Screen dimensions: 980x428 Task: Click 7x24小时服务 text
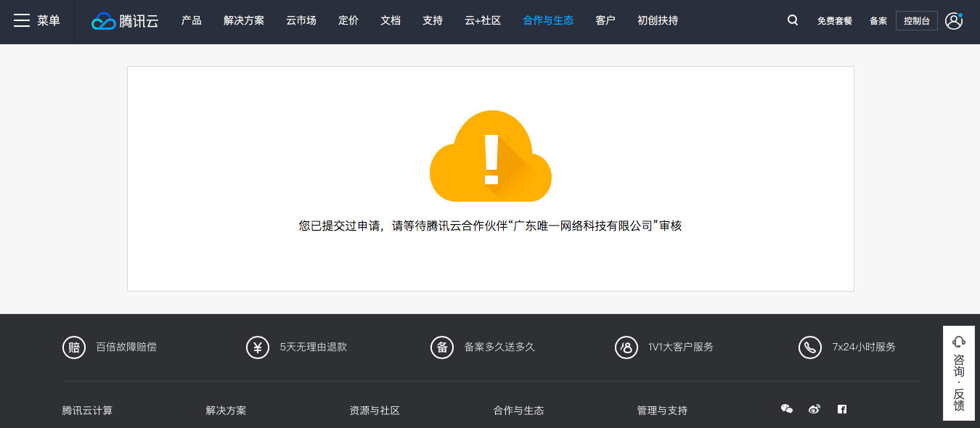point(864,347)
